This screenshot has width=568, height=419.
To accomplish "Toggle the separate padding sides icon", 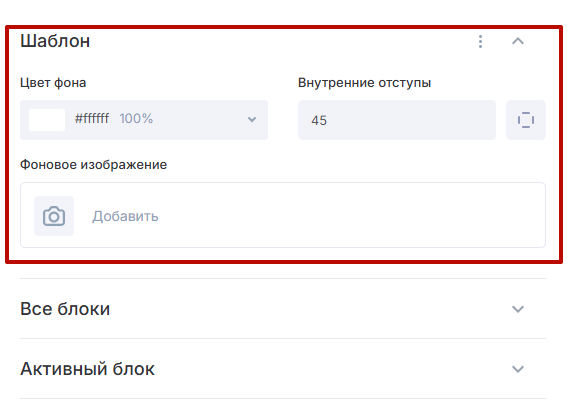I will click(526, 120).
